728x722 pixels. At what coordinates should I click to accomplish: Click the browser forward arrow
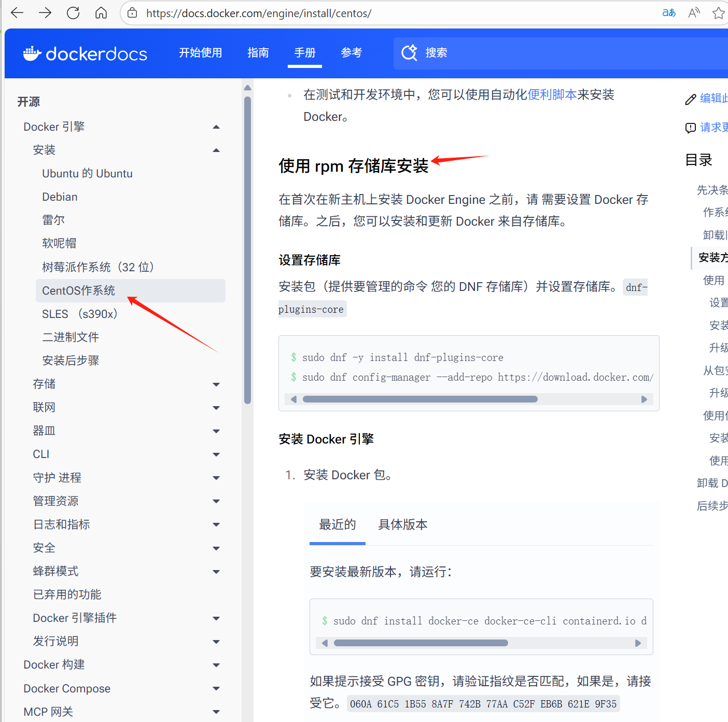pos(45,13)
